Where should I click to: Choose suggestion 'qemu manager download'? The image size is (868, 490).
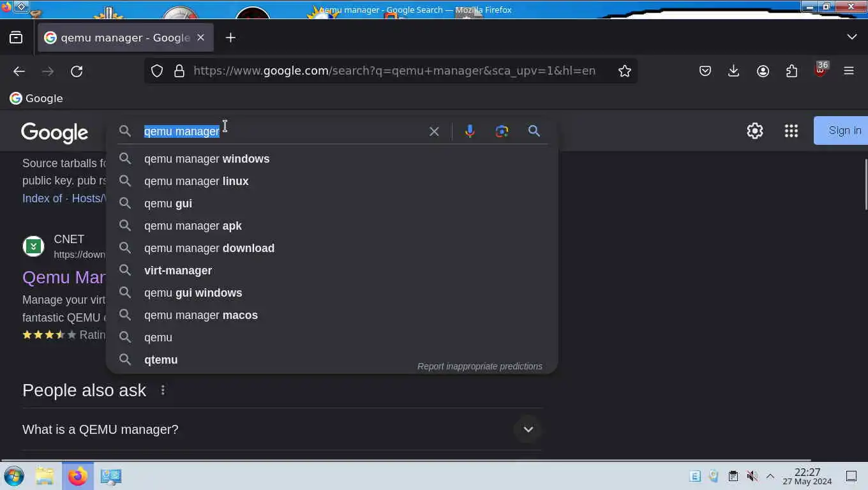pos(332,248)
